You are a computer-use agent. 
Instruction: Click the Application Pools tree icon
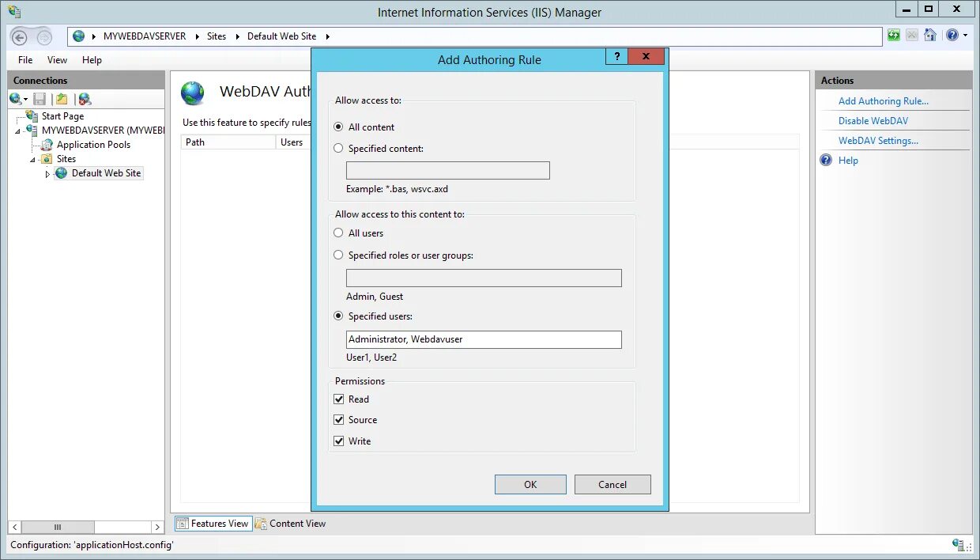click(x=47, y=145)
